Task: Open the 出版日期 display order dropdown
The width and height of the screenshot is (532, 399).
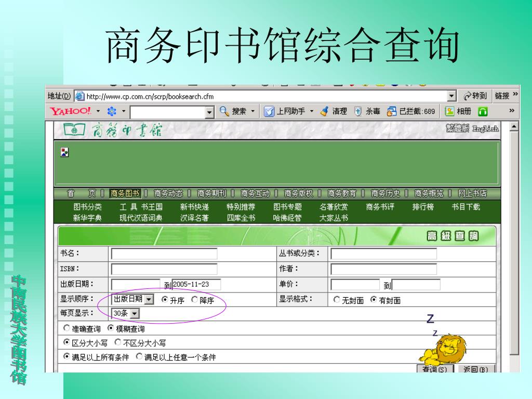Action: (x=149, y=299)
